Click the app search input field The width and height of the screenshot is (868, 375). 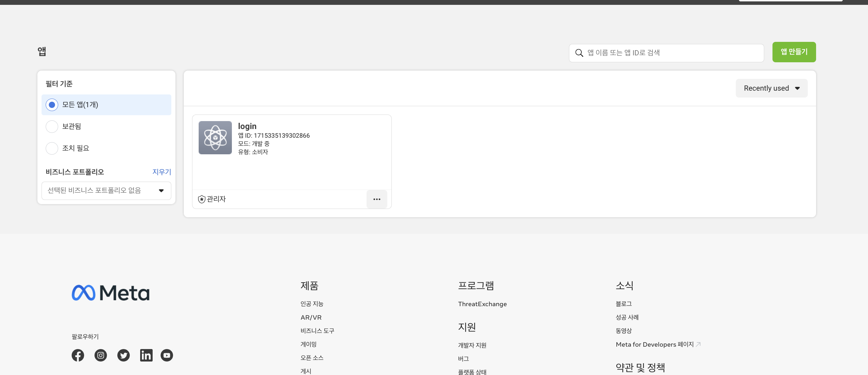point(666,53)
